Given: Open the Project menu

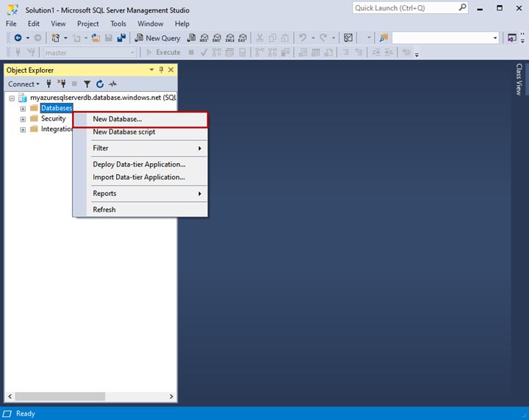Looking at the screenshot, I should pos(87,23).
